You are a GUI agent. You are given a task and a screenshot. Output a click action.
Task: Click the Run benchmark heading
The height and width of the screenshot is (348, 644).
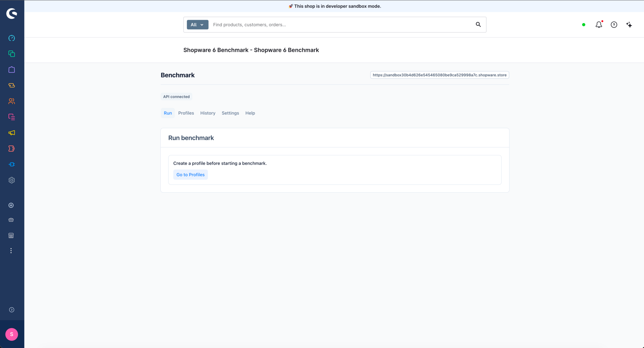pyautogui.click(x=191, y=138)
